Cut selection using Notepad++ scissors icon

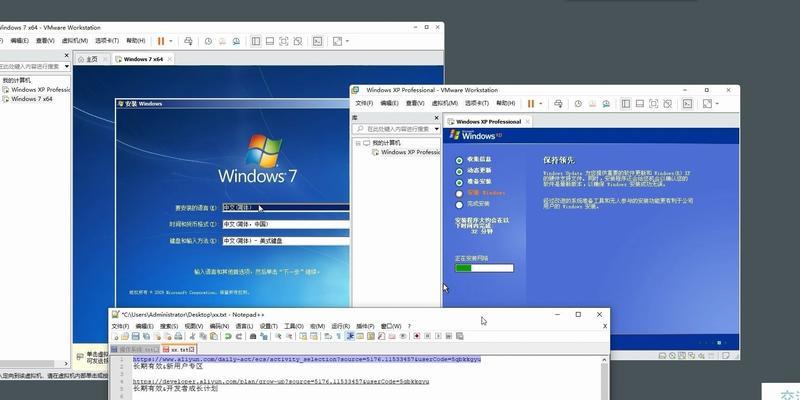tap(192, 336)
